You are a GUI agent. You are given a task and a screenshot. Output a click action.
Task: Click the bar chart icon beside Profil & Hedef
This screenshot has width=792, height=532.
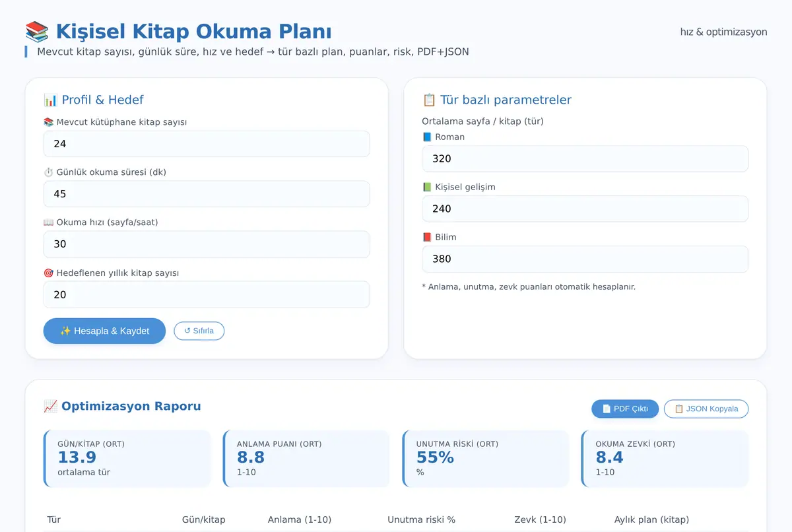(50, 100)
